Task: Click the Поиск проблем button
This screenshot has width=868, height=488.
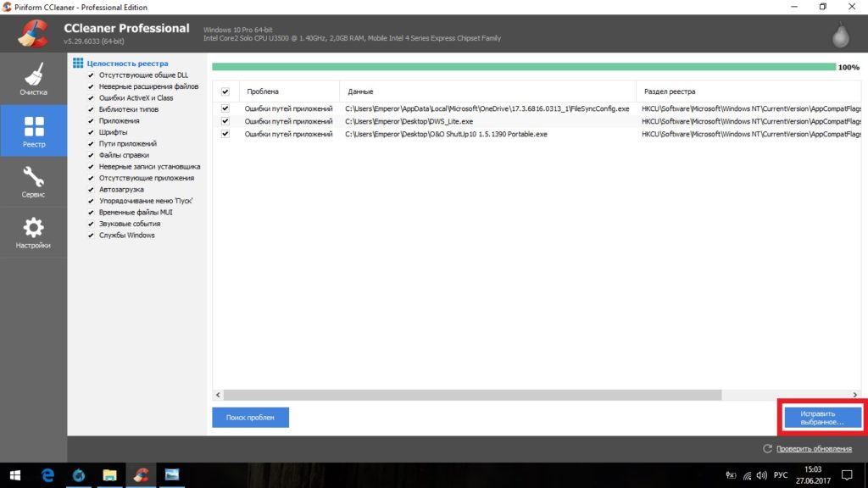Action: tap(250, 417)
